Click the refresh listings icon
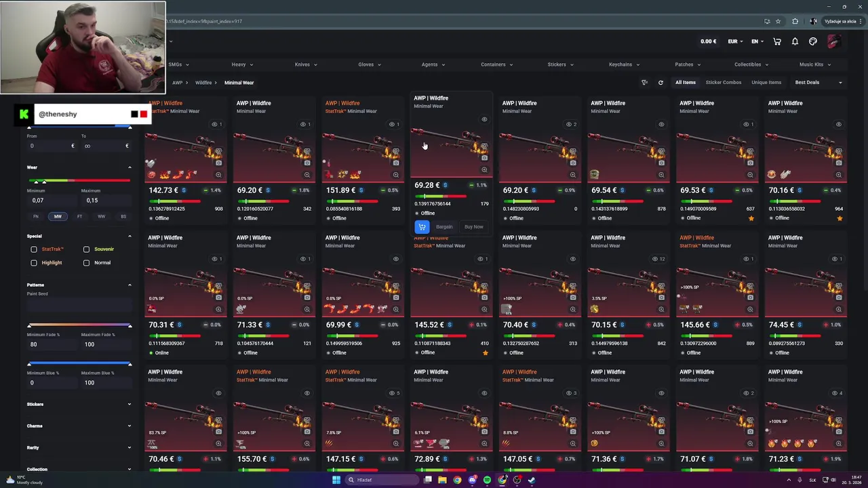This screenshot has width=868, height=488. pos(660,83)
